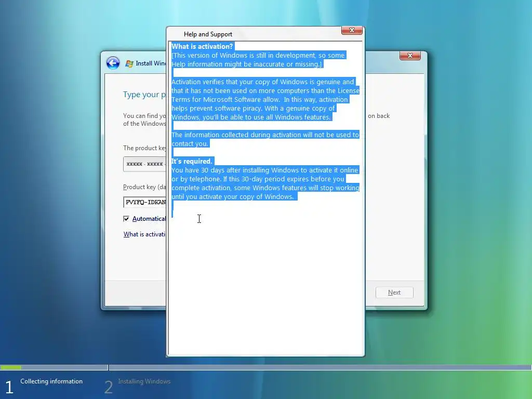The height and width of the screenshot is (399, 532).
Task: Click the 'Collecting information' step label
Action: pyautogui.click(x=51, y=381)
